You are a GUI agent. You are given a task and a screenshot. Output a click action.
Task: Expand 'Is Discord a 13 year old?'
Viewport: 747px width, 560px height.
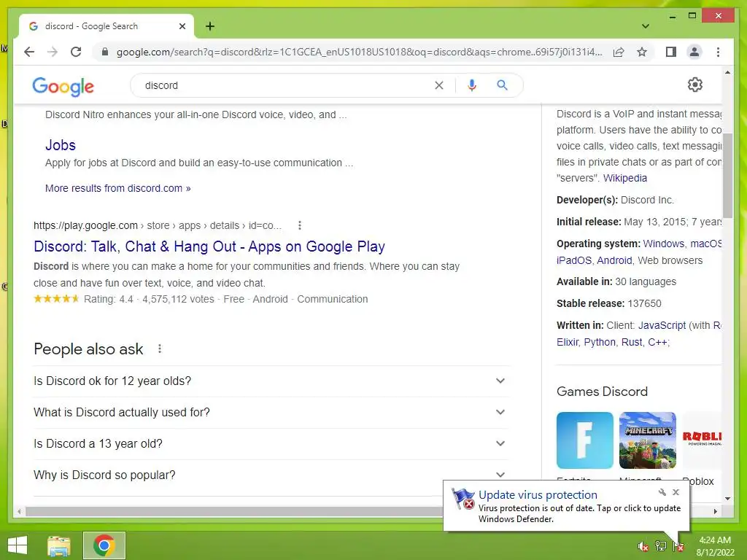pos(271,444)
